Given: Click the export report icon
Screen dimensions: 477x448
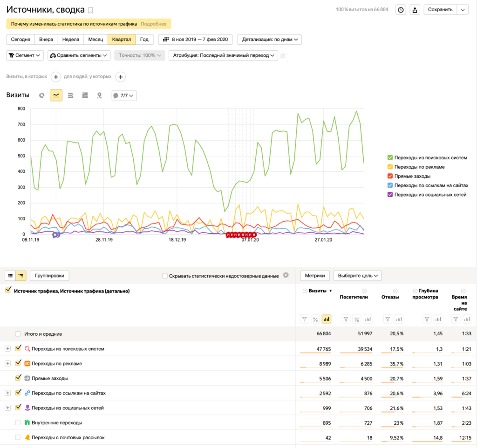Looking at the screenshot, I should [415, 10].
